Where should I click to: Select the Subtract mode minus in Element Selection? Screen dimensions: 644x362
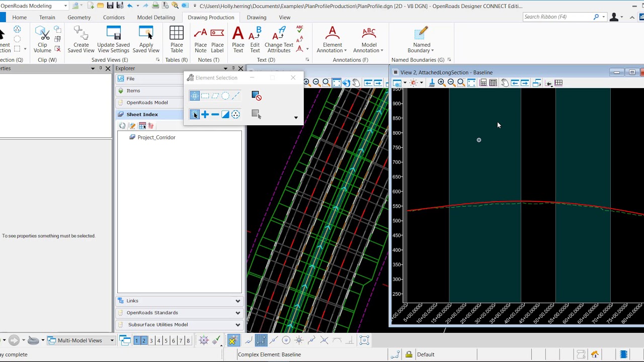pos(215,115)
